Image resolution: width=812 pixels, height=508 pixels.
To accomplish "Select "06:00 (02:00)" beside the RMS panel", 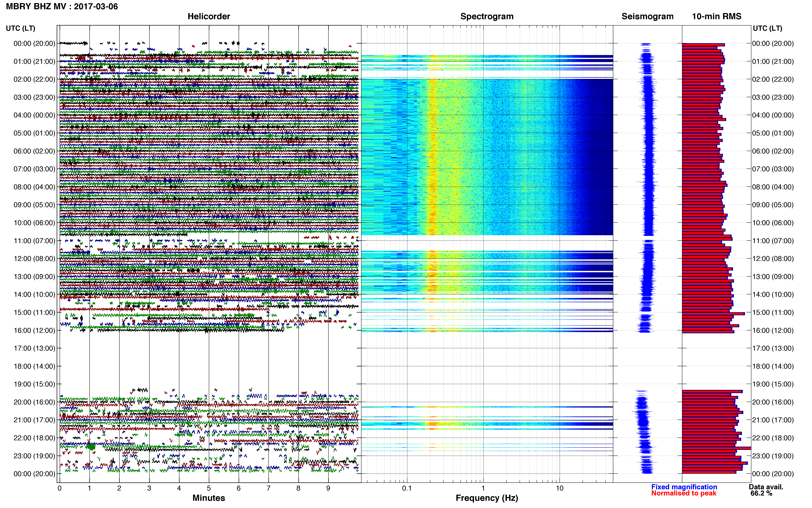I will [x=773, y=151].
